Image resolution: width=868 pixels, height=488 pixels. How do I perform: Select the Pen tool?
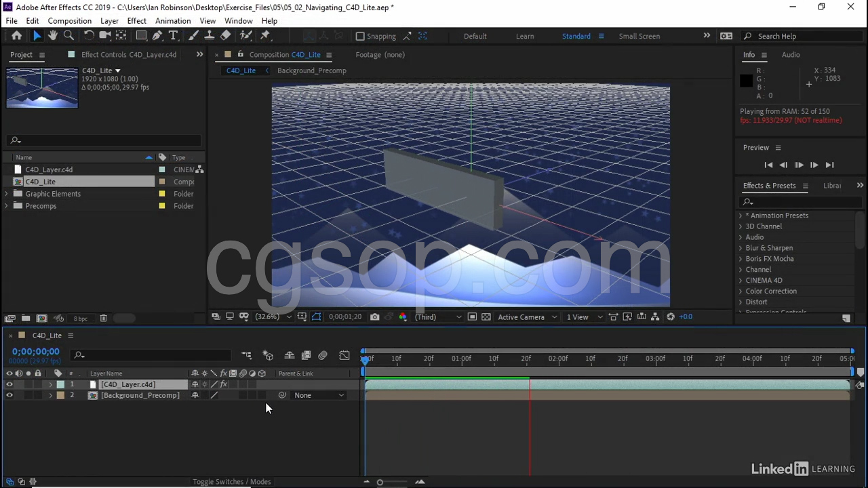[157, 36]
